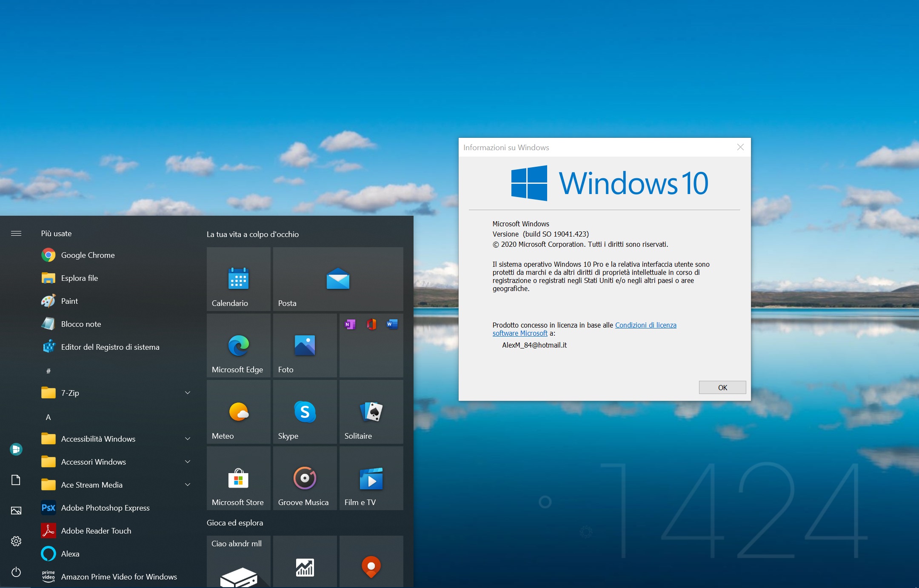Click the Gioca ed esplora group header
The image size is (919, 588).
click(235, 523)
